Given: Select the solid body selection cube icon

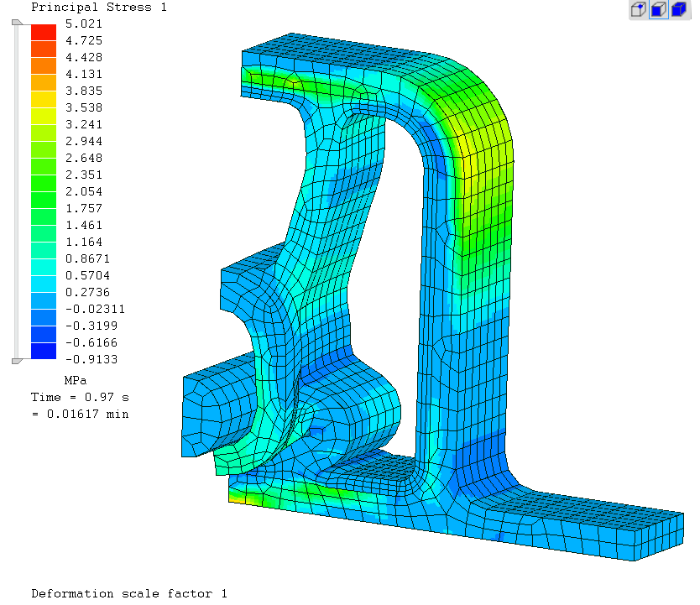Looking at the screenshot, I should point(679,9).
